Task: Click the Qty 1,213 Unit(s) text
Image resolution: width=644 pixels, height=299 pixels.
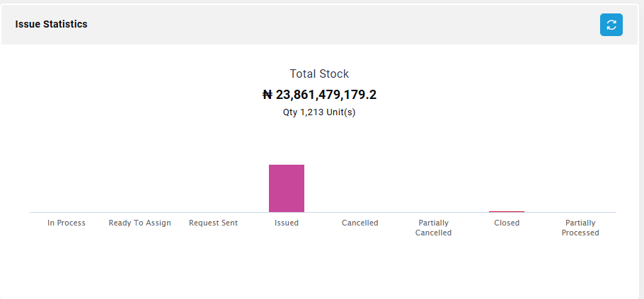Action: [x=319, y=112]
